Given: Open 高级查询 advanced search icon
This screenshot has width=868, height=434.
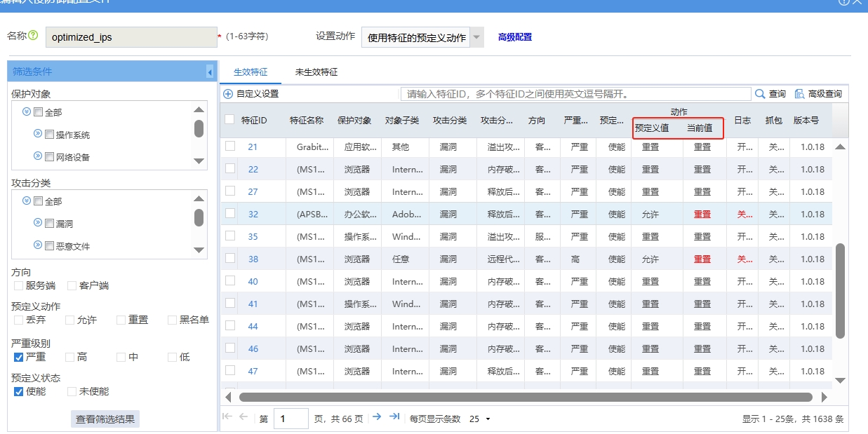Looking at the screenshot, I should point(799,94).
